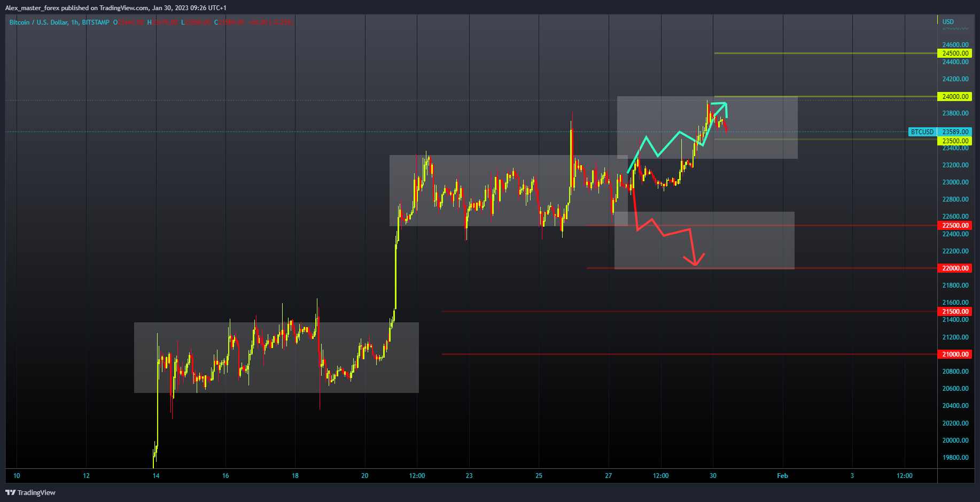Click the 21200.00 price axis value
This screenshot has width=980, height=502.
coord(955,337)
